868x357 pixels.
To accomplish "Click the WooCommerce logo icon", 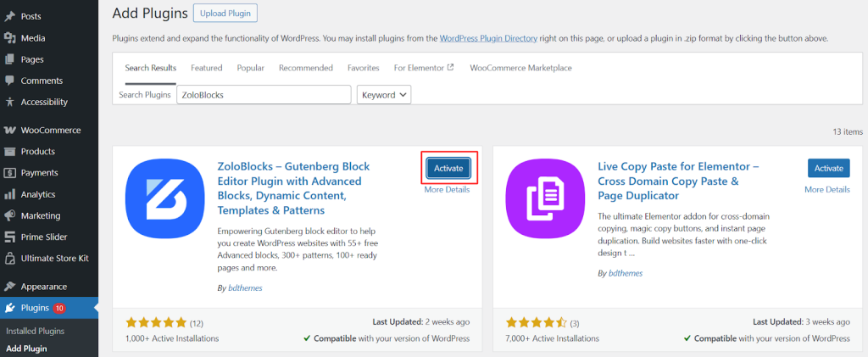I will coord(9,130).
